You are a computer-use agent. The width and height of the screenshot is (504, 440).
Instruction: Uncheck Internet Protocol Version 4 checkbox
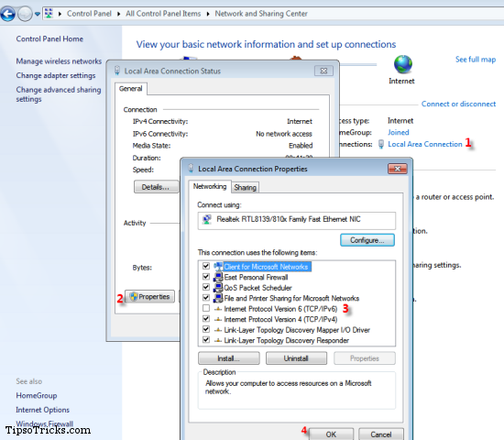pyautogui.click(x=206, y=319)
